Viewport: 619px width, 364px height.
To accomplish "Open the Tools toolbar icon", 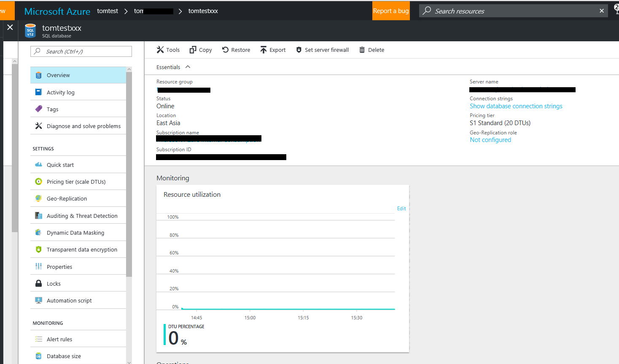I will click(x=160, y=50).
